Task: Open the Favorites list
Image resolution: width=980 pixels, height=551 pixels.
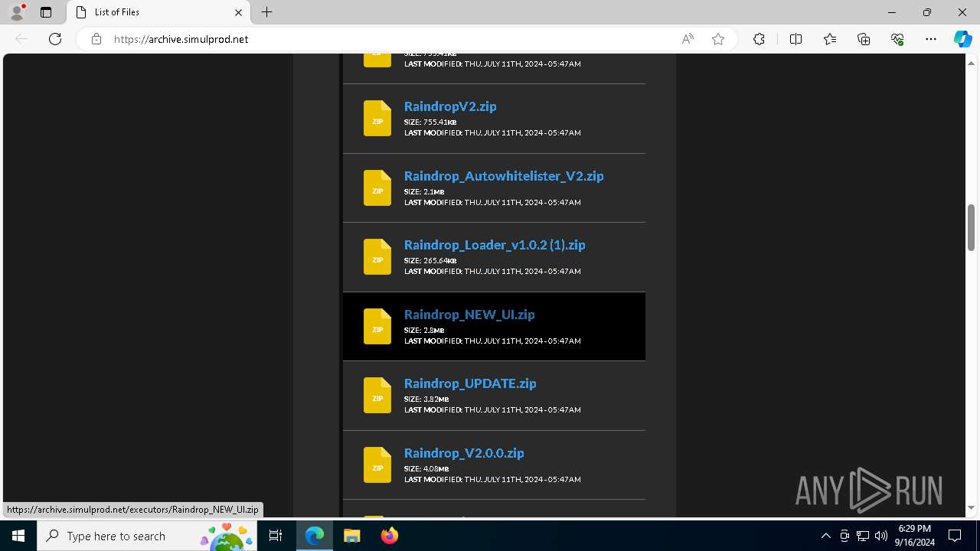Action: (x=830, y=39)
